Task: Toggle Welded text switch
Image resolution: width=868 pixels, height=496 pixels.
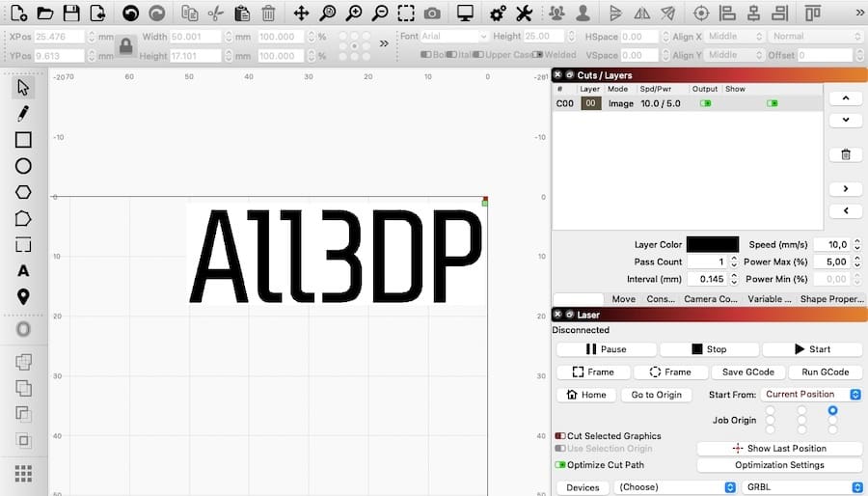Action: (x=537, y=55)
